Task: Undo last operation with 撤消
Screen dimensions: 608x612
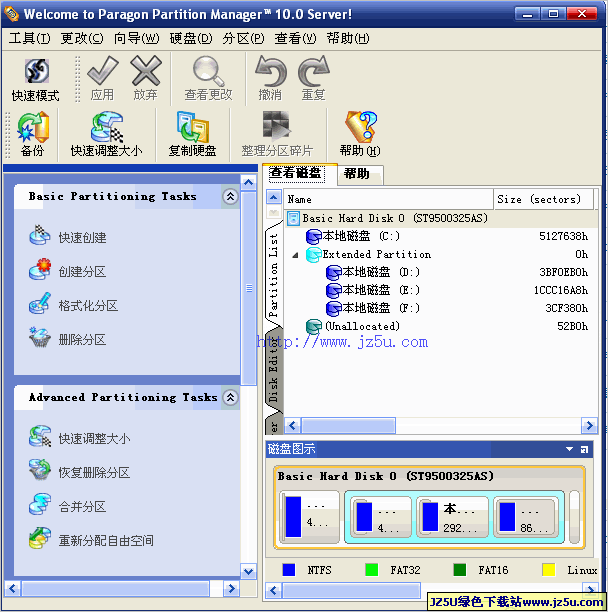Action: click(x=270, y=80)
